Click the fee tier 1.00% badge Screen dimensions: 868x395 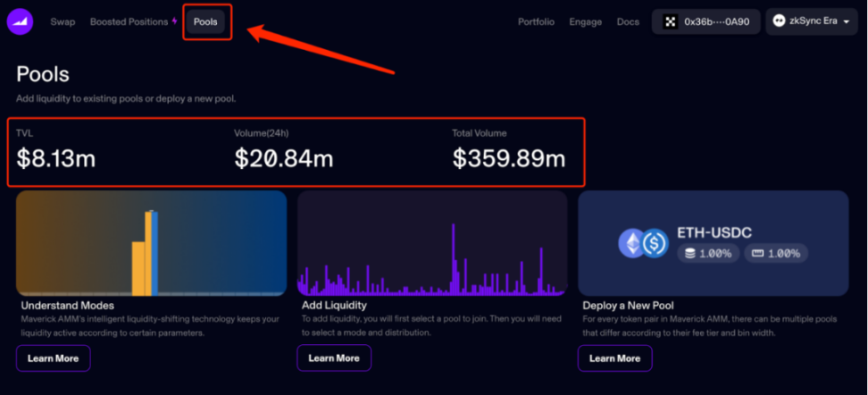(x=706, y=253)
